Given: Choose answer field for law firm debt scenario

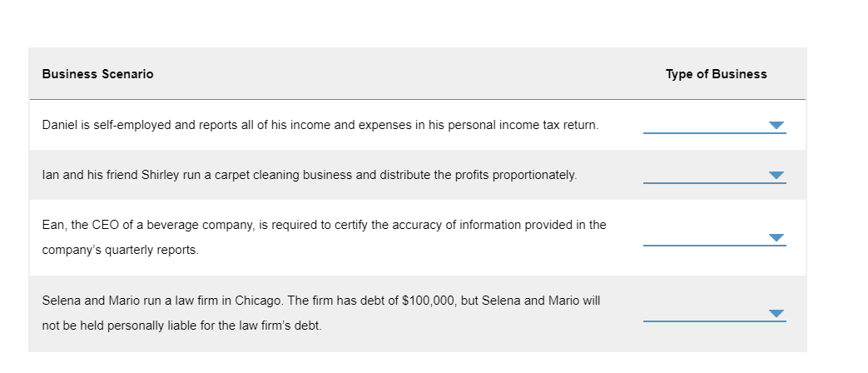Looking at the screenshot, I should tap(704, 313).
